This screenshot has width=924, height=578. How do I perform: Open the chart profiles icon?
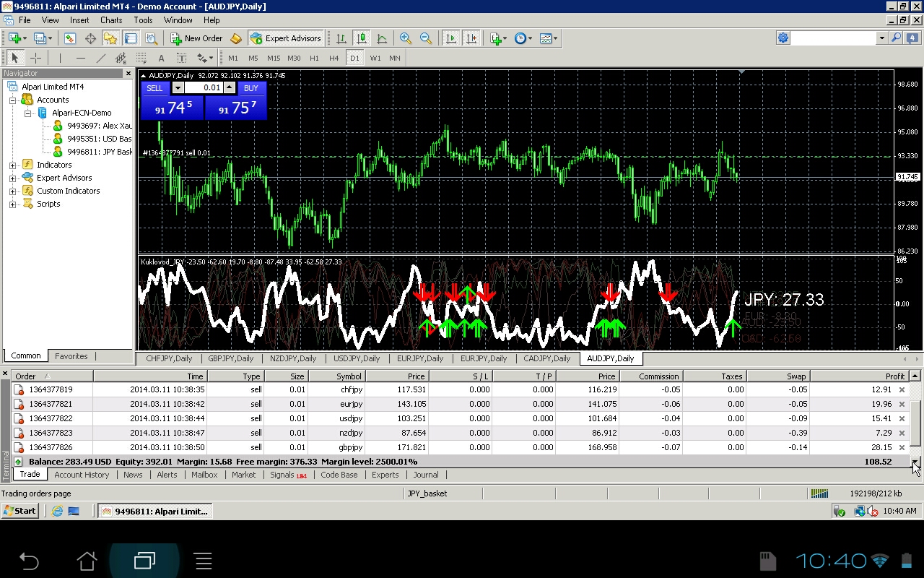tap(39, 38)
